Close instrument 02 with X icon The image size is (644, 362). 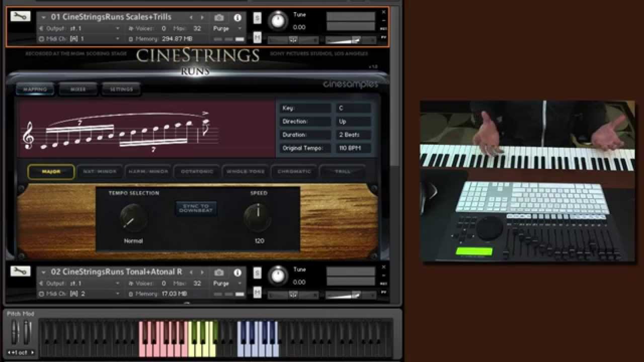pos(384,266)
